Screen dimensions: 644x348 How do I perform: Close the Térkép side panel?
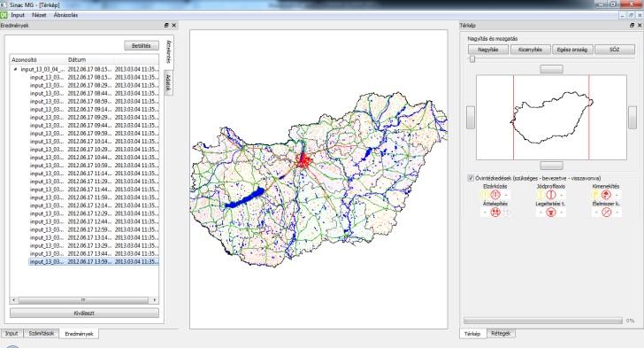click(x=640, y=25)
